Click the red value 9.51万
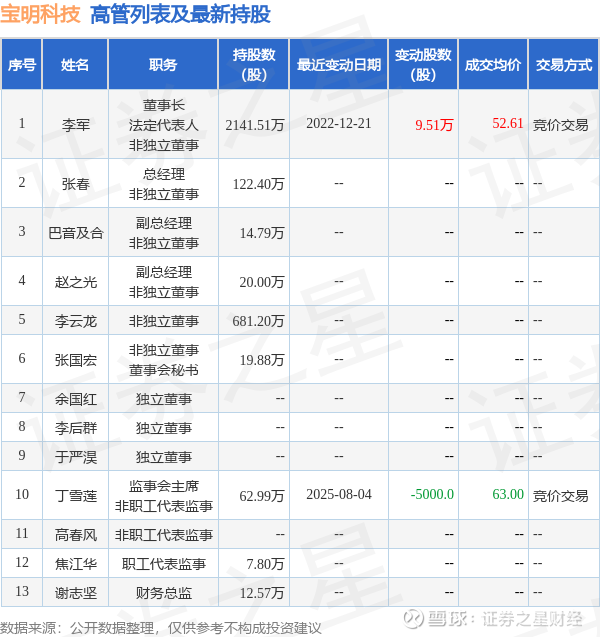Image resolution: width=600 pixels, height=637 pixels. 434,125
